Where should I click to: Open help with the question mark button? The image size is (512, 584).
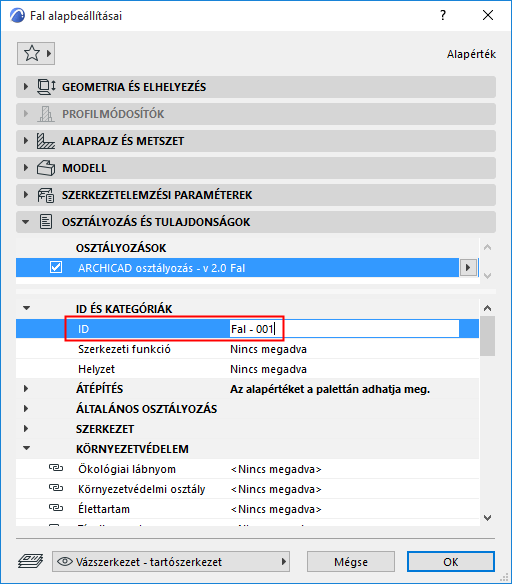(443, 15)
